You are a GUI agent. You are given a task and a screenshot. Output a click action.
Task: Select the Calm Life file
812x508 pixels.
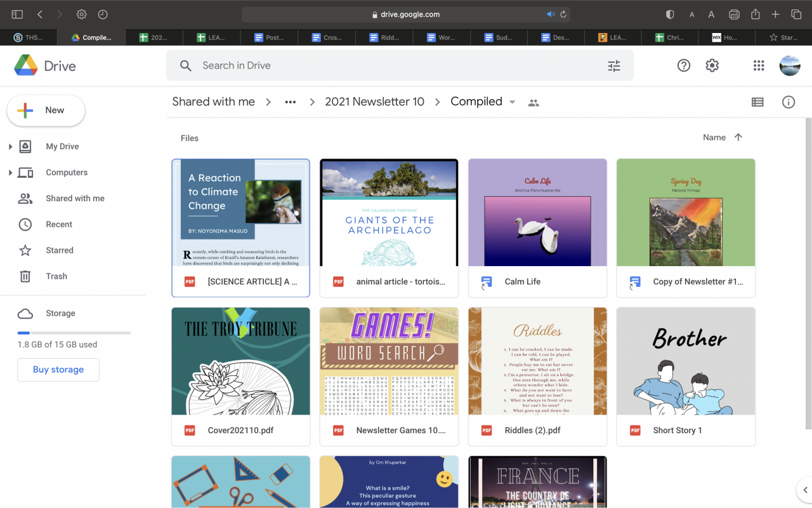(x=537, y=228)
